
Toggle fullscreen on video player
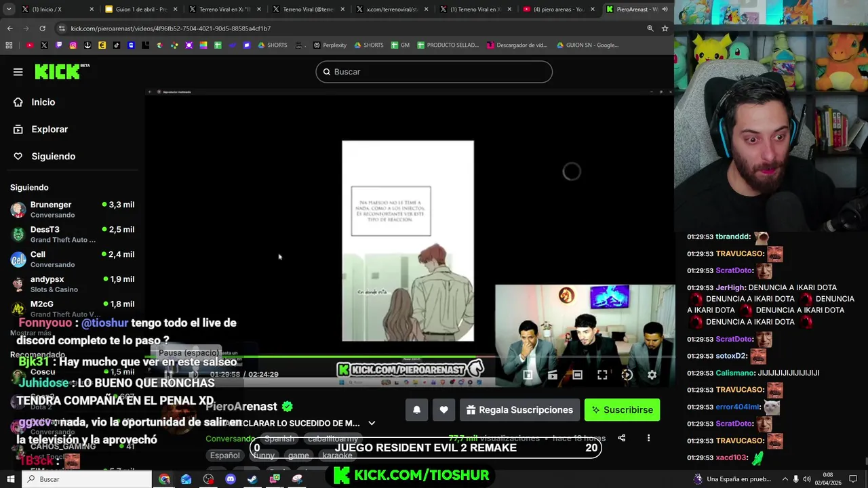602,375
